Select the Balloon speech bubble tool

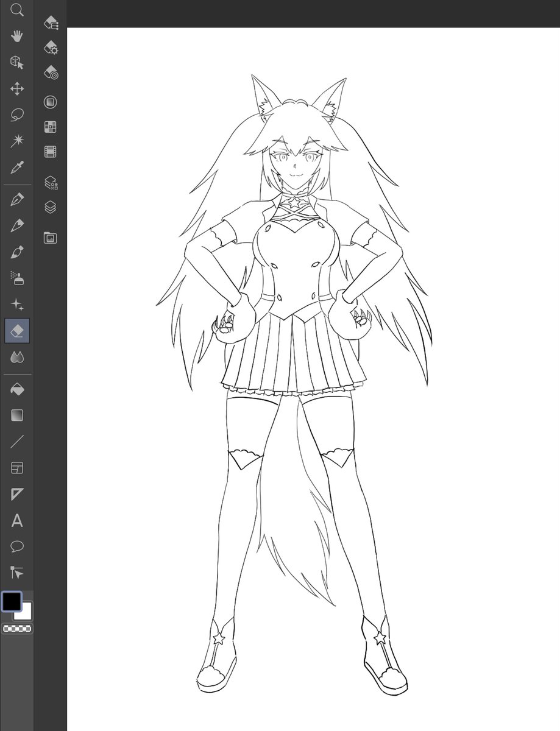[17, 546]
